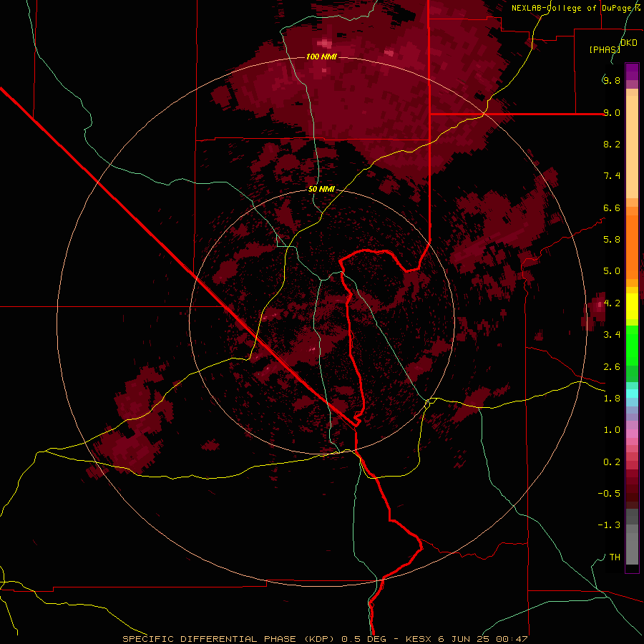Click the -1.3 scale value
The height and width of the screenshot is (644, 644).
(609, 525)
